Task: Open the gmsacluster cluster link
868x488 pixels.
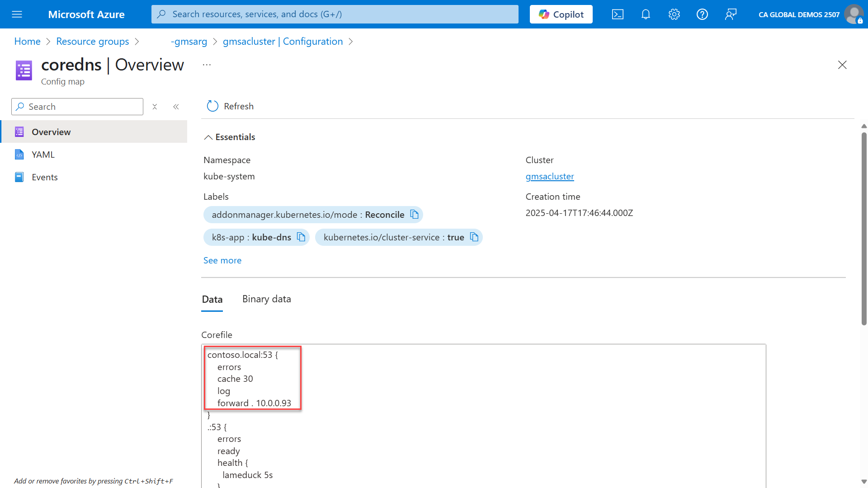Action: 549,176
